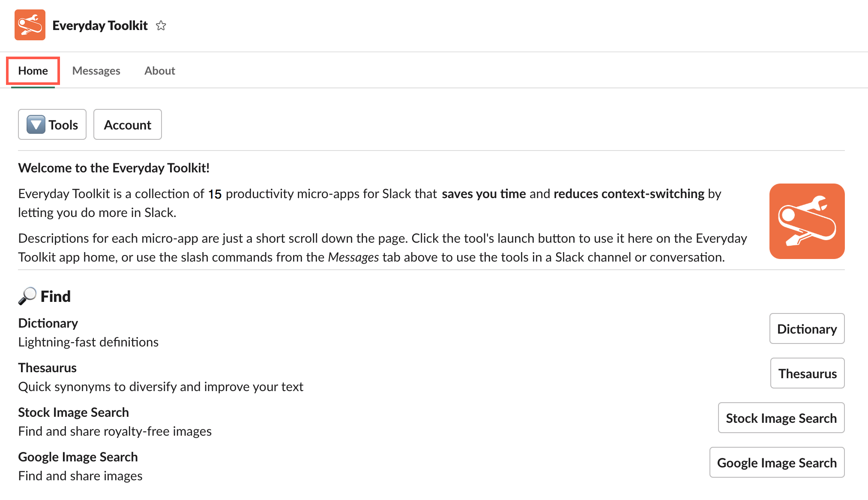Click the magnifying glass Find icon
Screen dimensions: 868x500
(x=27, y=296)
